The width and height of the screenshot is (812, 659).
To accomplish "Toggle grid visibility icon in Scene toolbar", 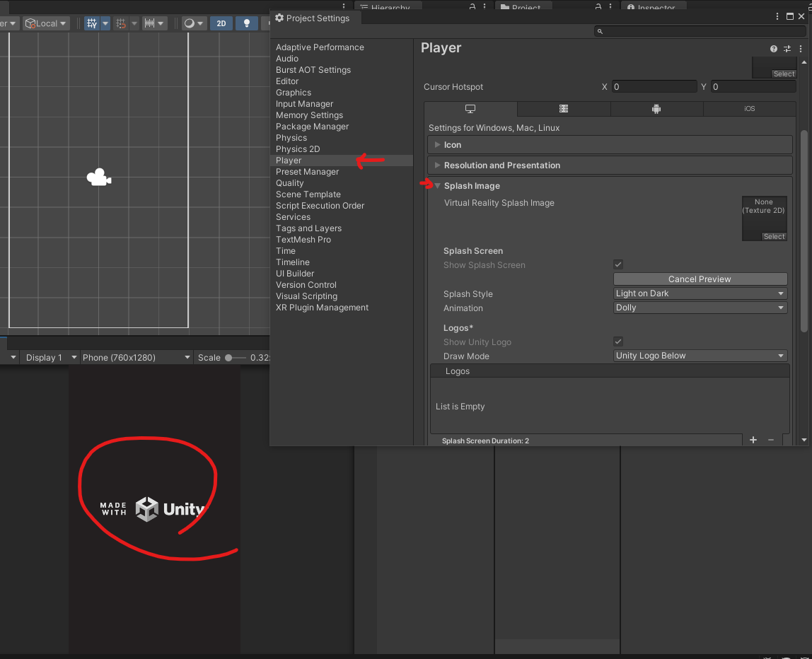I will click(x=92, y=23).
